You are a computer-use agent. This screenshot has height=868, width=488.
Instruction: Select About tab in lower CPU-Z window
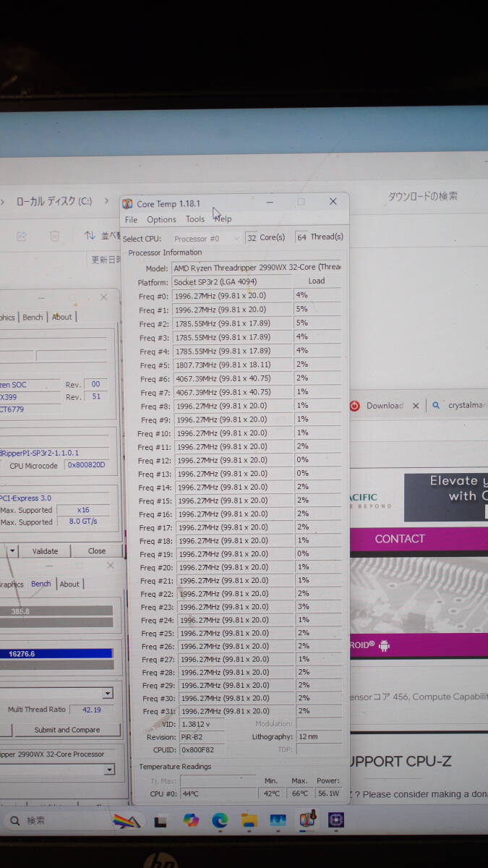coord(69,584)
